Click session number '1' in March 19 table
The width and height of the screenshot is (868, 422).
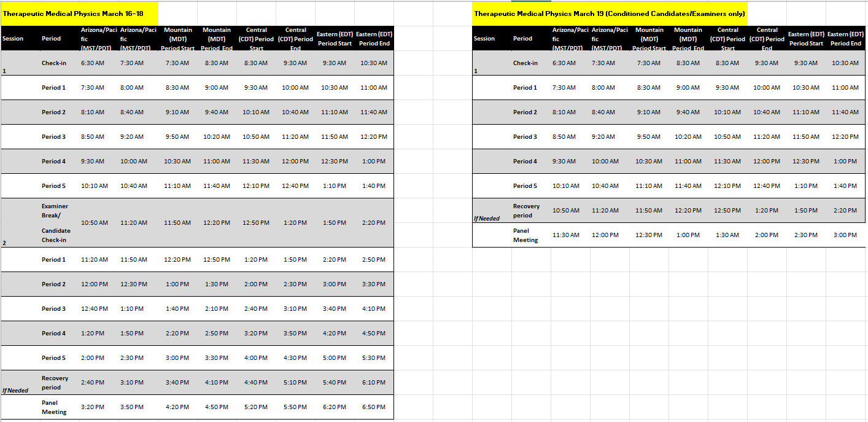pyautogui.click(x=476, y=71)
